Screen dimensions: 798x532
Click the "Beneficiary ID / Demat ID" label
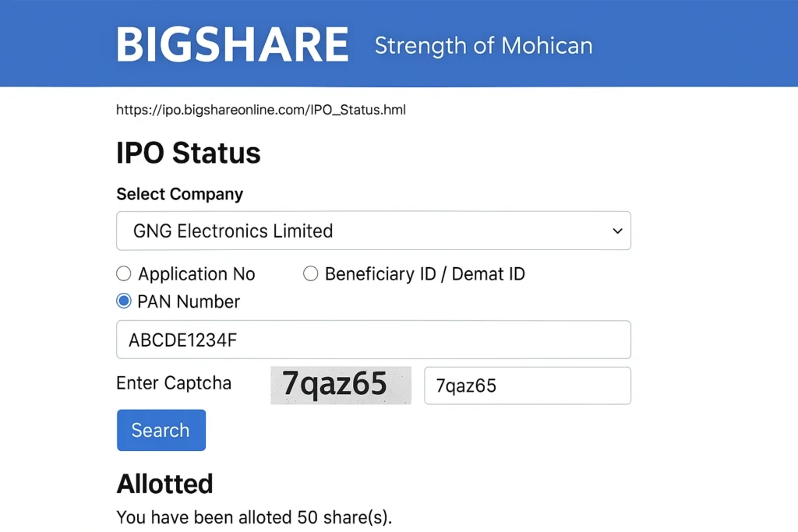point(425,274)
